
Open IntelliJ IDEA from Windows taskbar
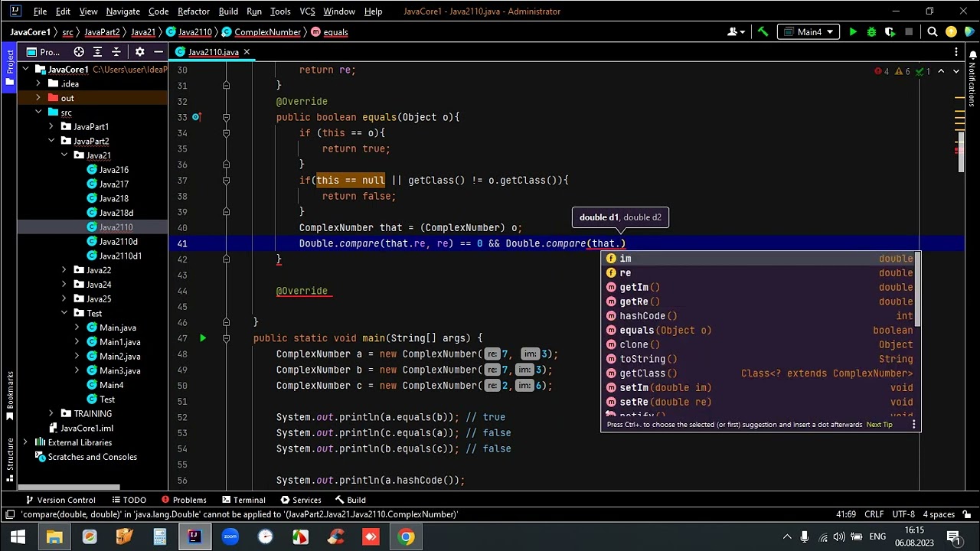click(194, 536)
